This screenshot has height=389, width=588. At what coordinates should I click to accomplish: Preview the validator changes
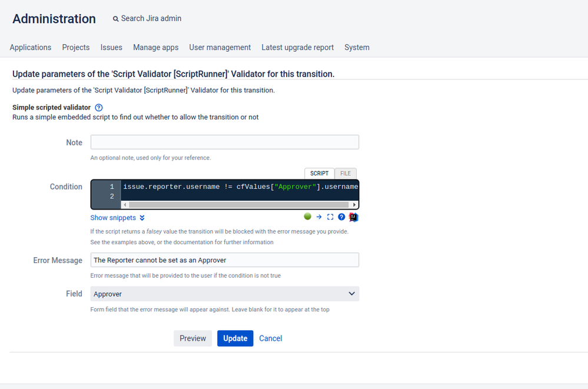click(x=192, y=338)
